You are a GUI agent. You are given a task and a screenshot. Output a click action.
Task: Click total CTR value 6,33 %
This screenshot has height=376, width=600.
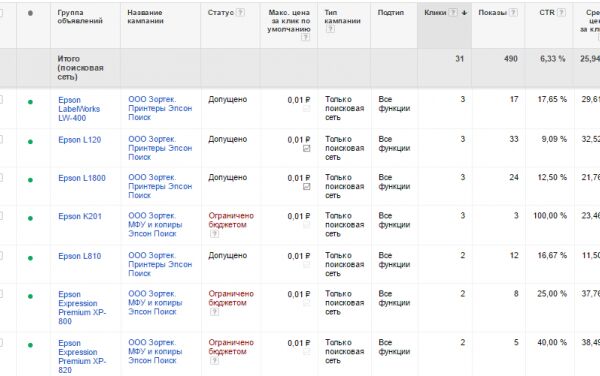[x=553, y=59]
